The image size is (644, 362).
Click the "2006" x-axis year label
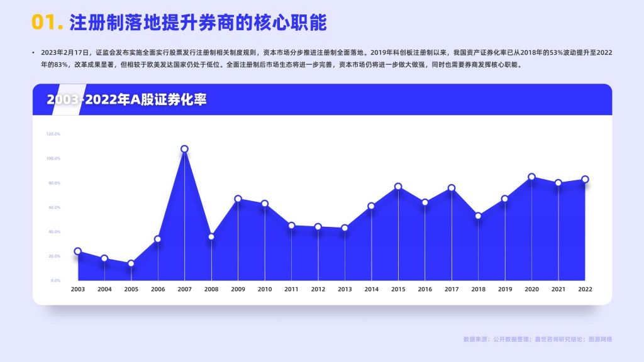click(x=158, y=289)
